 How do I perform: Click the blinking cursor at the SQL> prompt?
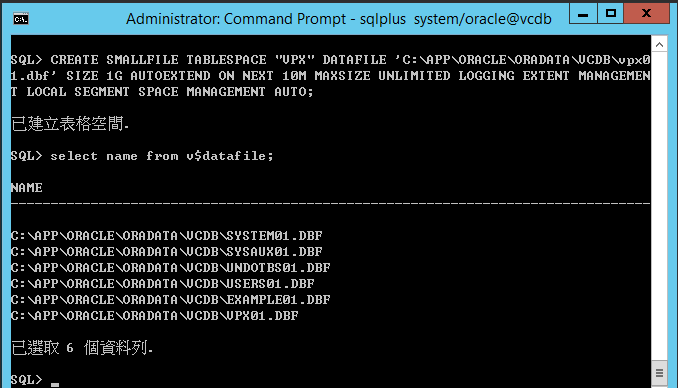coord(54,384)
